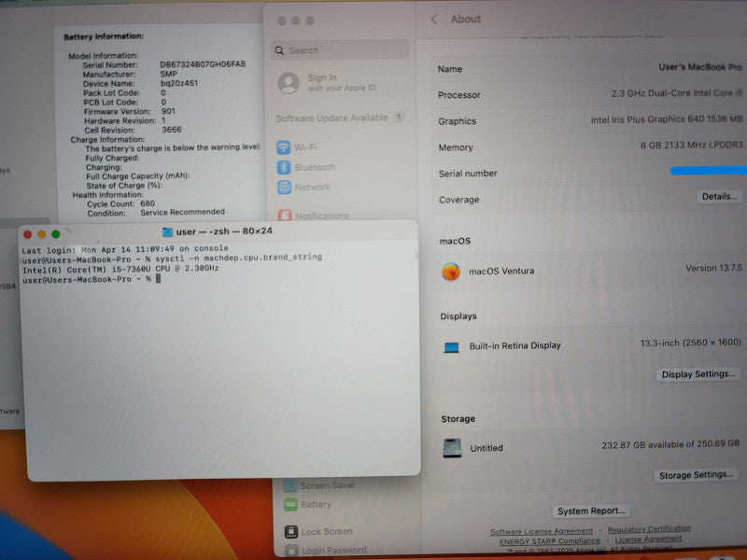Click storage text 232.87 GB available

click(x=670, y=444)
